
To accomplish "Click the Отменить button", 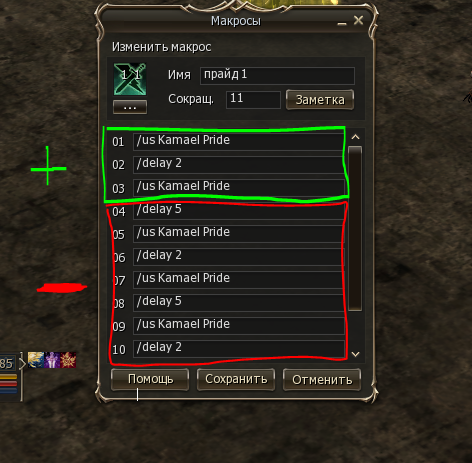I will (x=322, y=379).
